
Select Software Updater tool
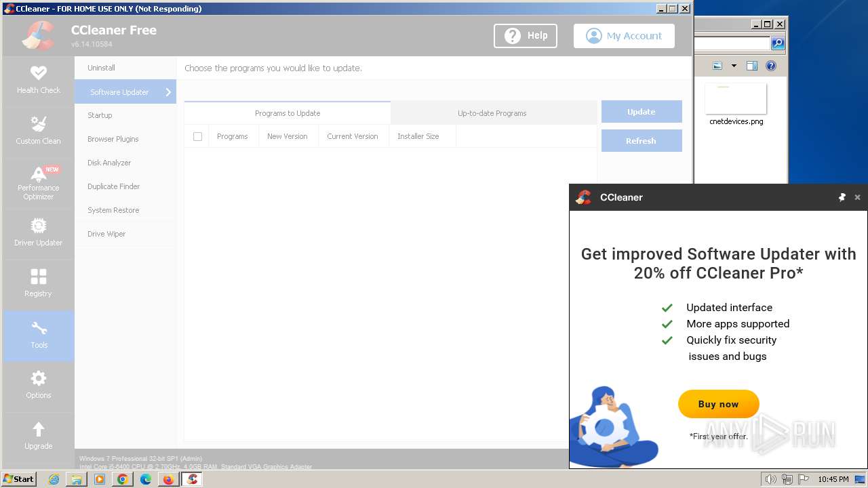click(125, 92)
